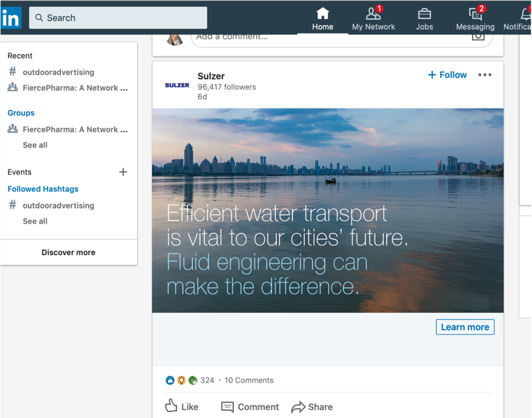Open the Jobs briefcase icon
Viewport: 532px width, 418px height.
coord(424,15)
